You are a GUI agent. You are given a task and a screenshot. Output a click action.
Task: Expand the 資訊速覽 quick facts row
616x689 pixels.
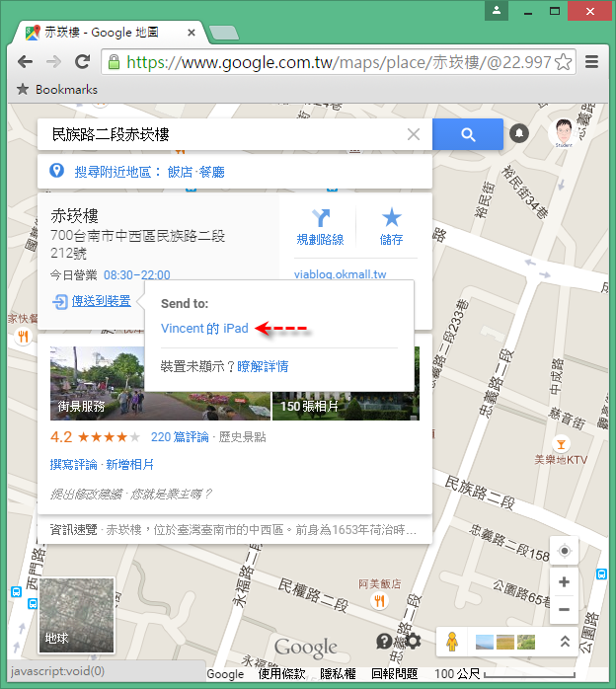235,529
